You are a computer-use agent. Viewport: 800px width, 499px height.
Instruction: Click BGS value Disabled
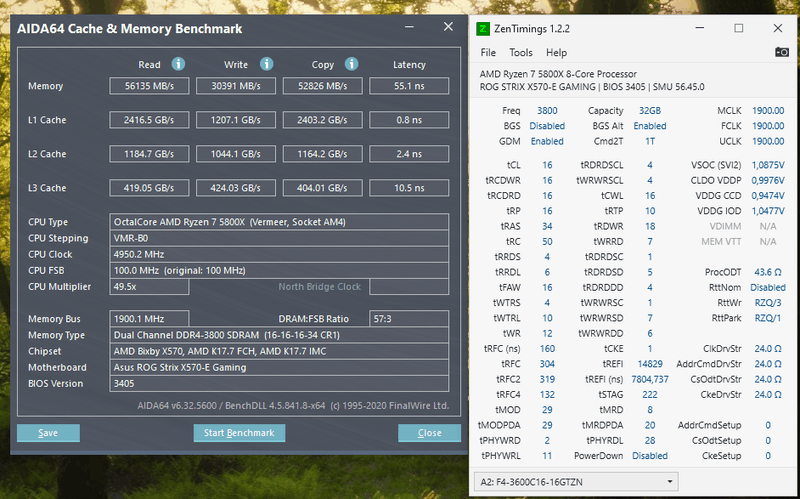pos(547,126)
